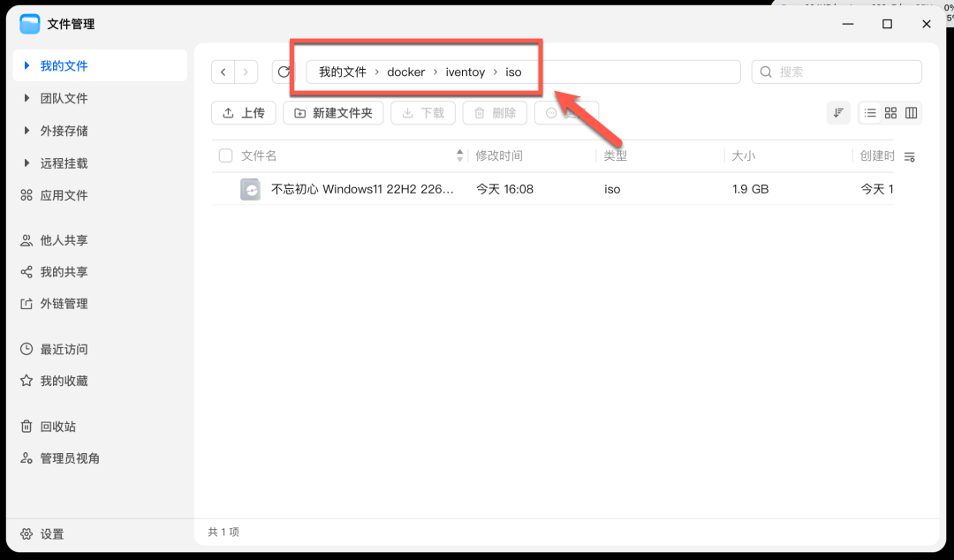
Task: Switch to list view layout
Action: click(x=870, y=112)
